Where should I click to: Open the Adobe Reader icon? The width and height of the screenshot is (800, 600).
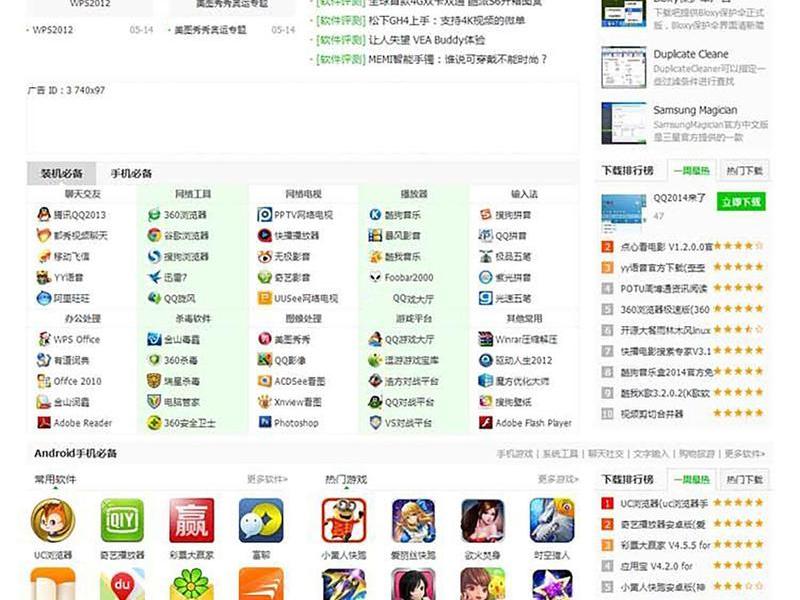[x=44, y=422]
